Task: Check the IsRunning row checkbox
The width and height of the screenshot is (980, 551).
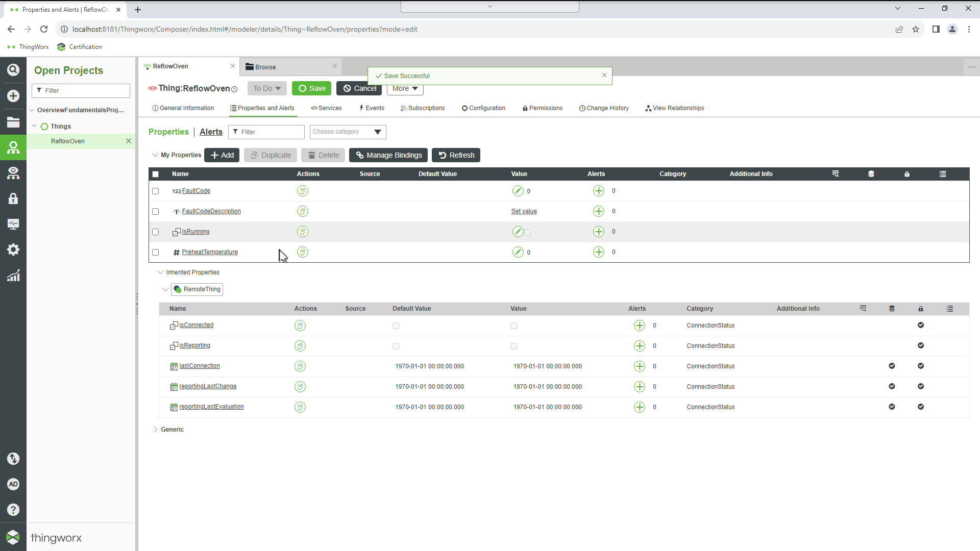Action: coord(156,232)
